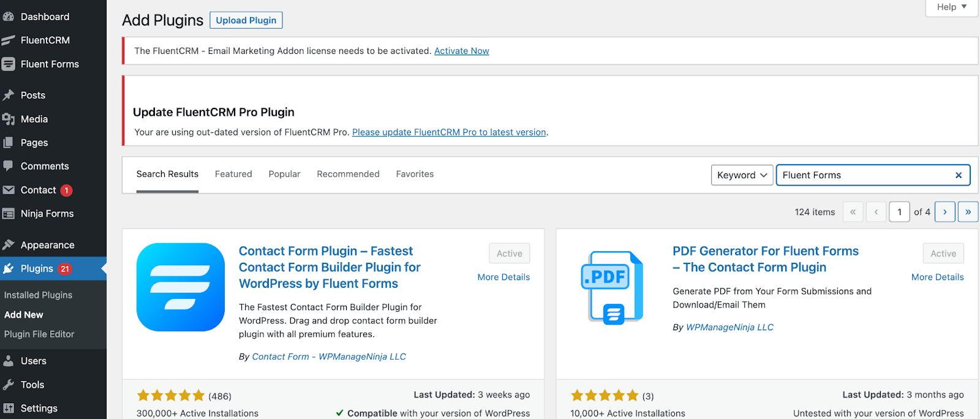Screen dimensions: 980x419
Task: Click the update FluentCRM Pro link
Action: (x=449, y=132)
